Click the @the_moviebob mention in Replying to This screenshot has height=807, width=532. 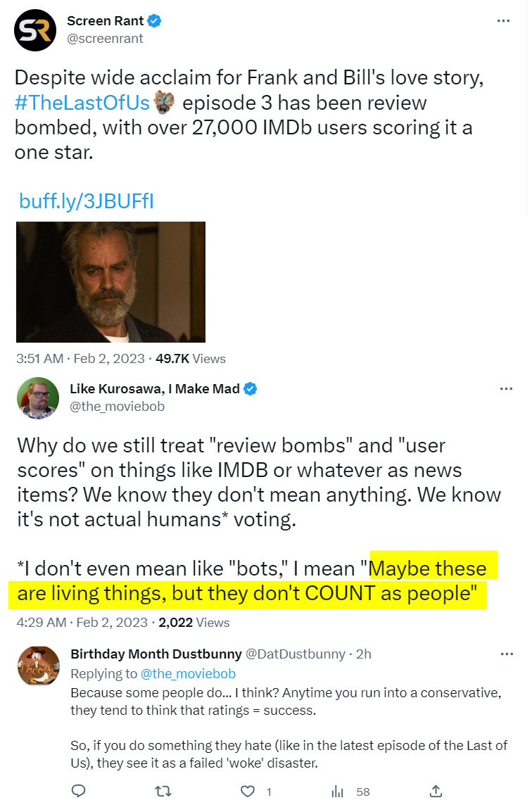[188, 674]
